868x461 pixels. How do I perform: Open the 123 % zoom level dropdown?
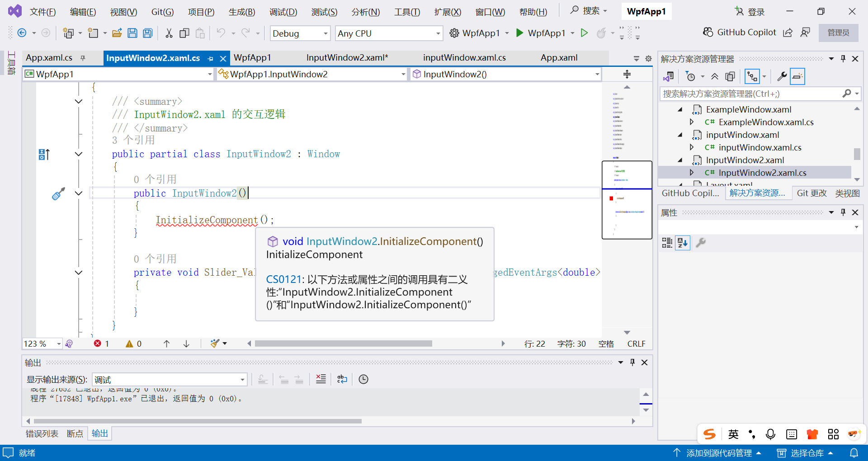tap(42, 344)
